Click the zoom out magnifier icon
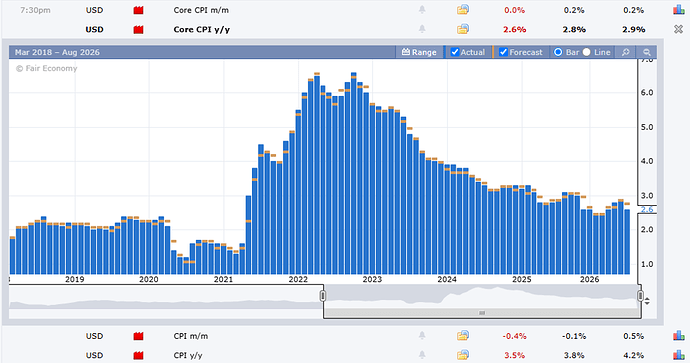The width and height of the screenshot is (690, 363). (x=646, y=52)
